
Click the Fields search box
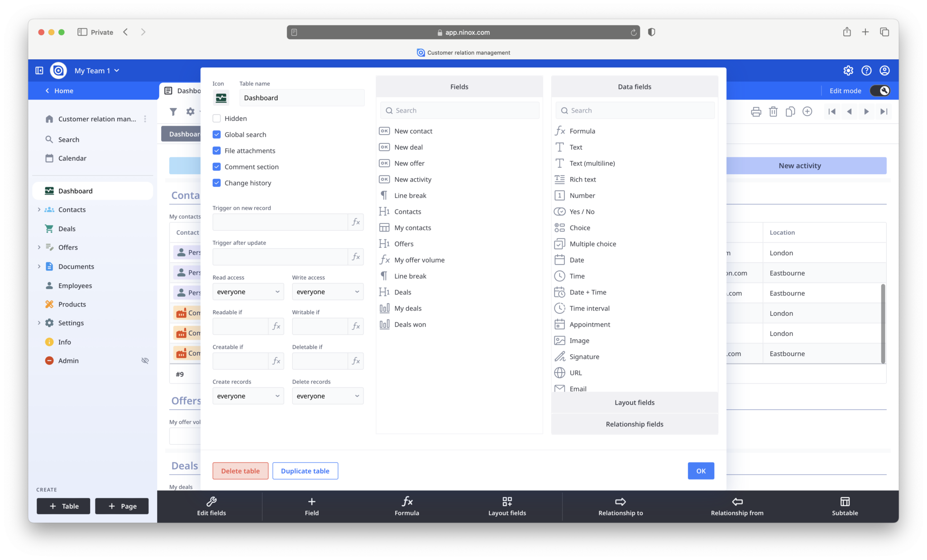pyautogui.click(x=459, y=110)
